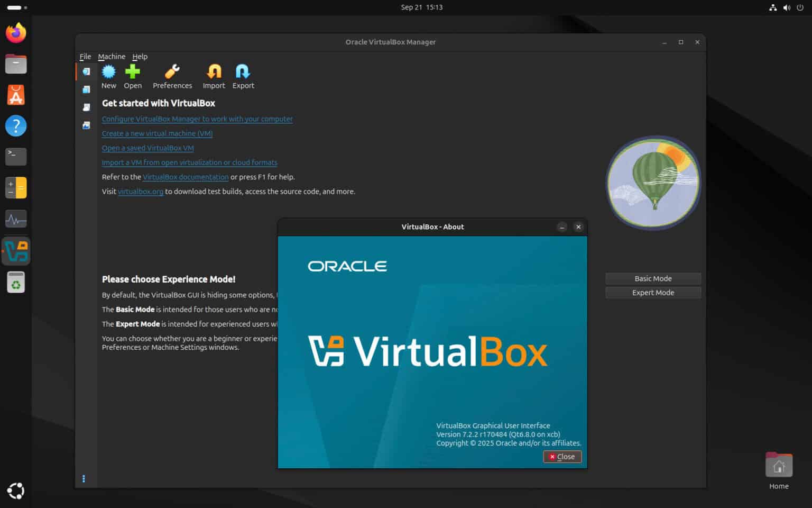
Task: Select the Network manager icon in the sidebar
Action: tap(86, 125)
